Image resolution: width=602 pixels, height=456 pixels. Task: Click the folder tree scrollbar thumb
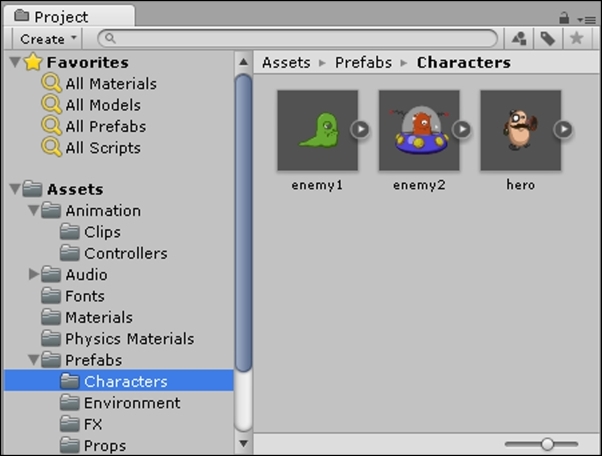pyautogui.click(x=243, y=223)
